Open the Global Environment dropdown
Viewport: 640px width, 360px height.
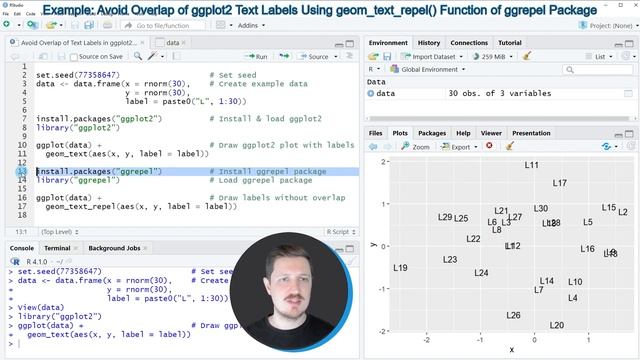(x=427, y=69)
